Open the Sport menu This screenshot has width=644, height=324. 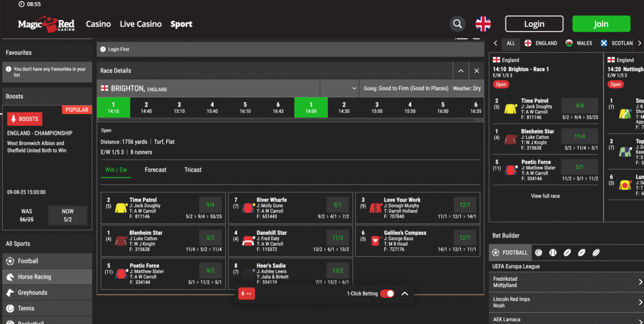click(181, 24)
